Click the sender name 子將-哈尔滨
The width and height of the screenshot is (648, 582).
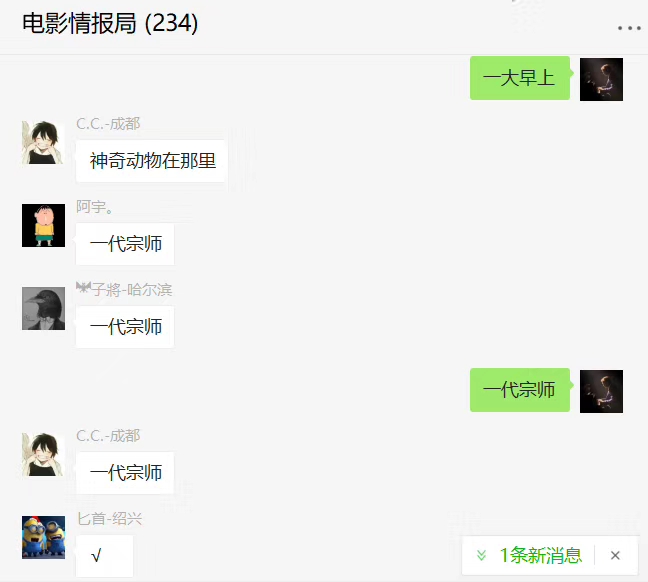click(124, 289)
